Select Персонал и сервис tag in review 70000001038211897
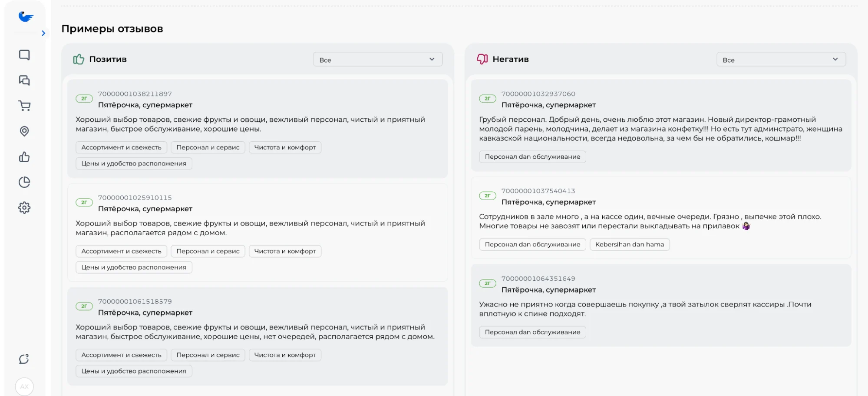 pos(208,147)
